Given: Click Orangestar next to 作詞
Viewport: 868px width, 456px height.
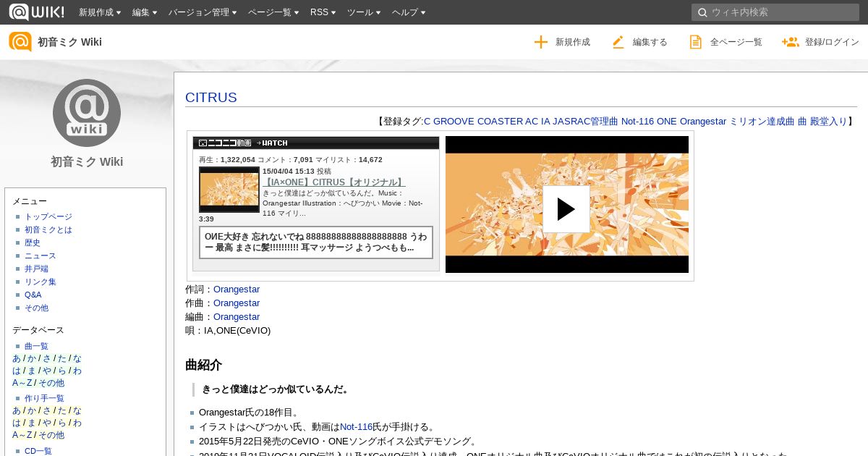Looking at the screenshot, I should click(237, 289).
